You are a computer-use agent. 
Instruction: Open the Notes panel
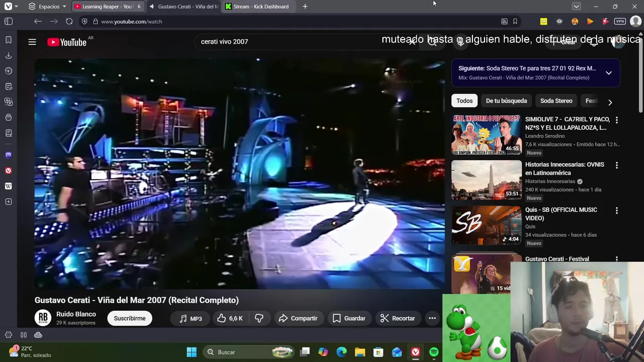(9, 86)
